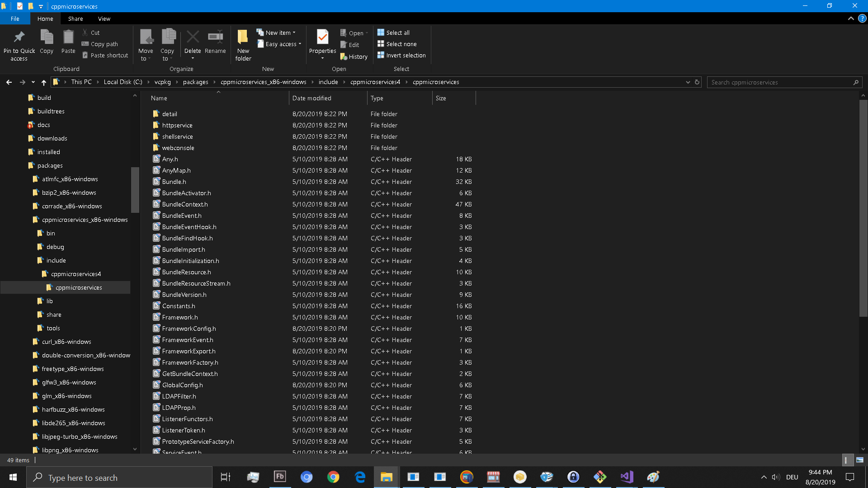Open the File menu
868x488 pixels.
coord(15,19)
